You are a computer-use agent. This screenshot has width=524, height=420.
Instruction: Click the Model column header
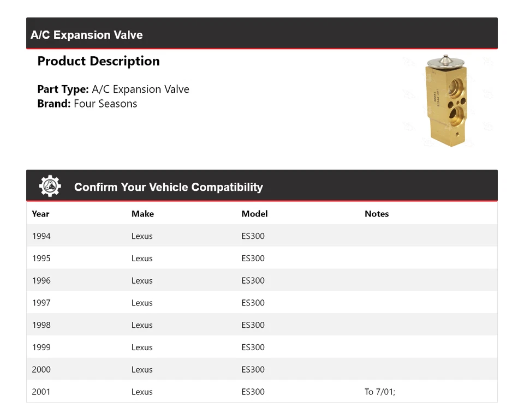254,214
